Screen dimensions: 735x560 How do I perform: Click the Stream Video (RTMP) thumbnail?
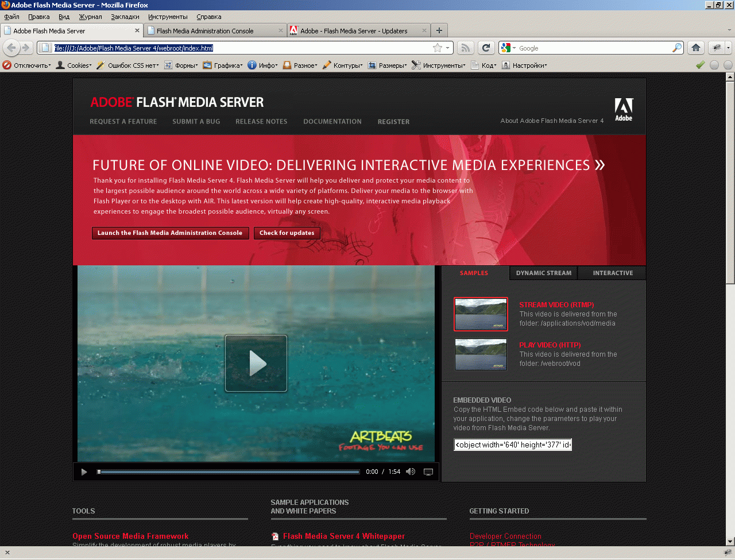[481, 314]
